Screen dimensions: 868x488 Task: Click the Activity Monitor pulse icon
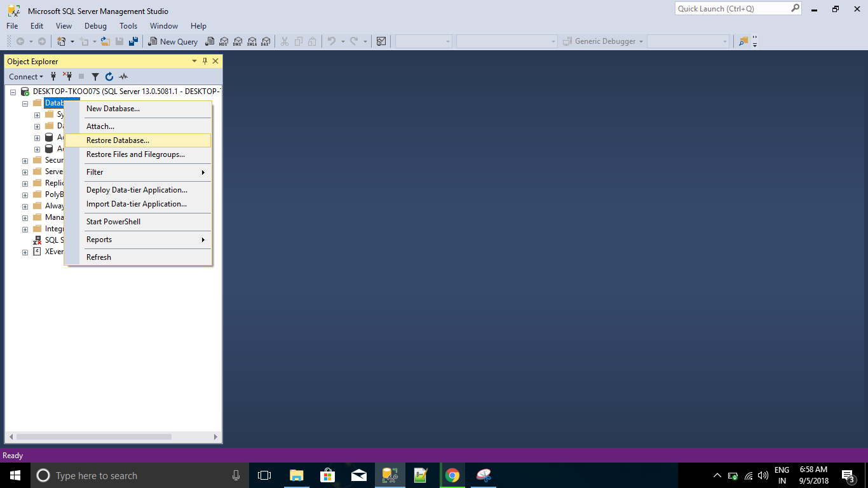[x=123, y=76]
